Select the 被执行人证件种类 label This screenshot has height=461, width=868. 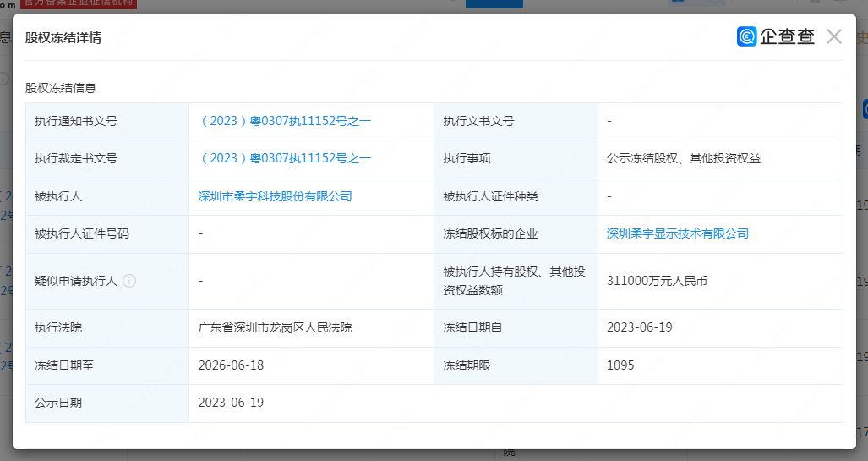coord(490,196)
